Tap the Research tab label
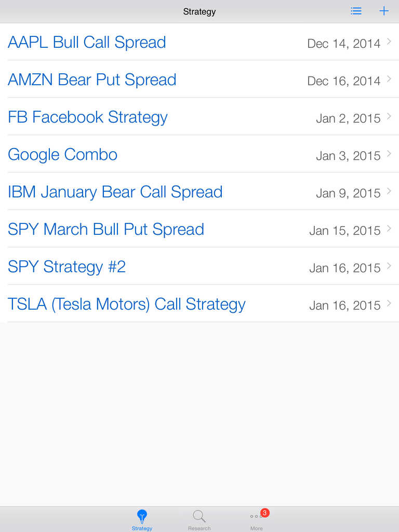The image size is (399, 532). (x=199, y=528)
